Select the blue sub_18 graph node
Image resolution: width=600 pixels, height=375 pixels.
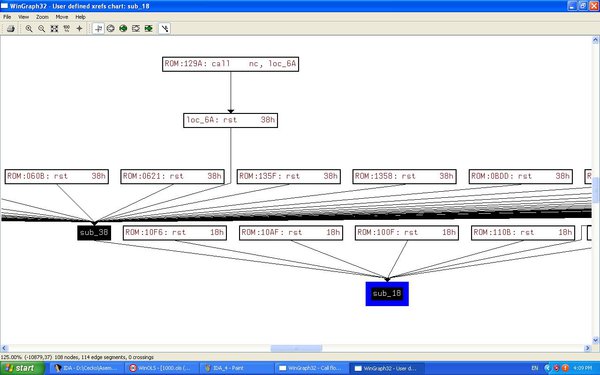387,293
